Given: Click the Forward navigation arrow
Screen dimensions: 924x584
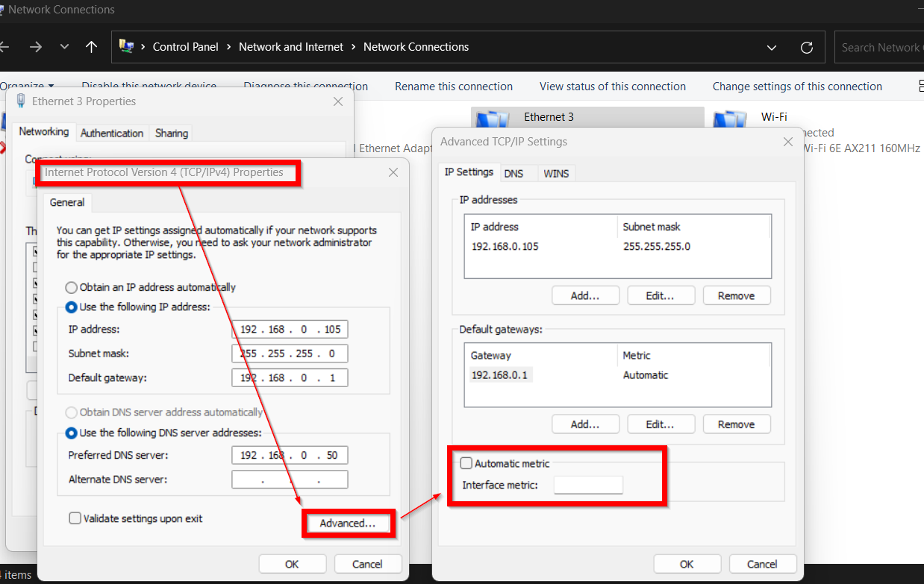Looking at the screenshot, I should click(x=36, y=47).
